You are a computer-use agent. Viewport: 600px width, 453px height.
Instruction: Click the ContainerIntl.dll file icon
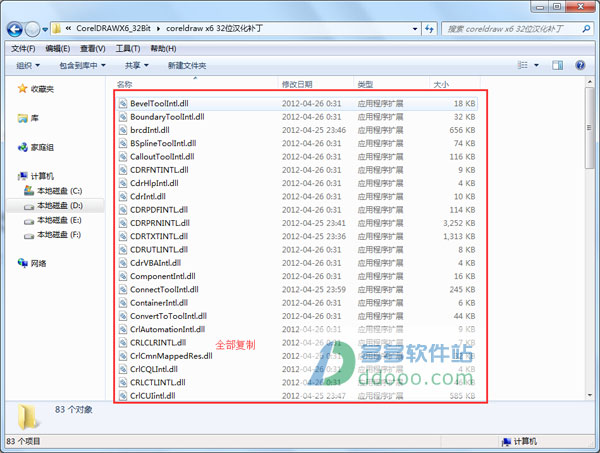(x=123, y=303)
